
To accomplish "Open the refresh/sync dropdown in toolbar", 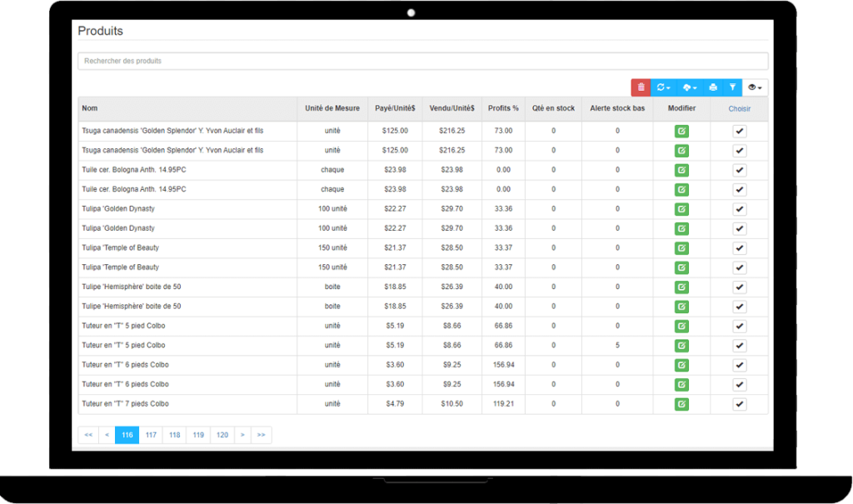I will point(663,87).
